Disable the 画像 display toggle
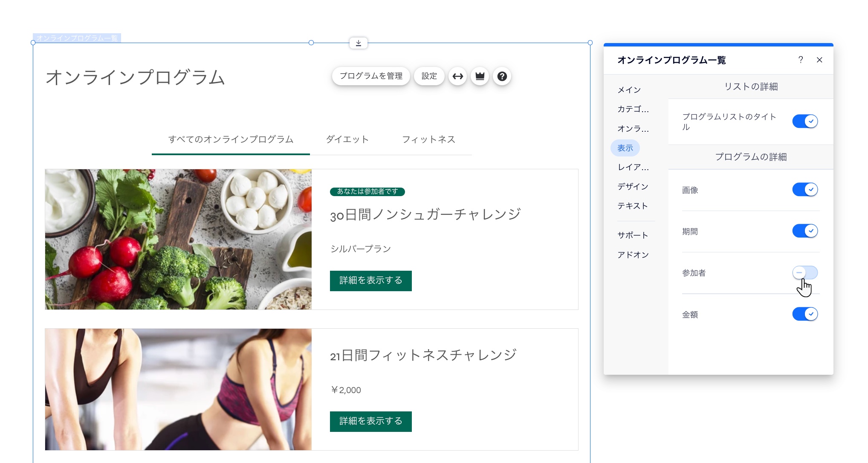Viewport: 868px width, 463px height. pyautogui.click(x=805, y=189)
